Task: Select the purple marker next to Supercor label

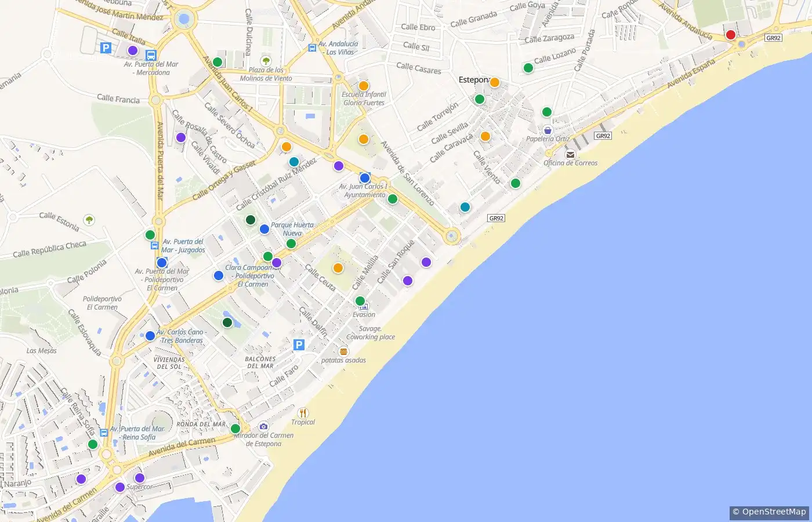Action: point(140,478)
